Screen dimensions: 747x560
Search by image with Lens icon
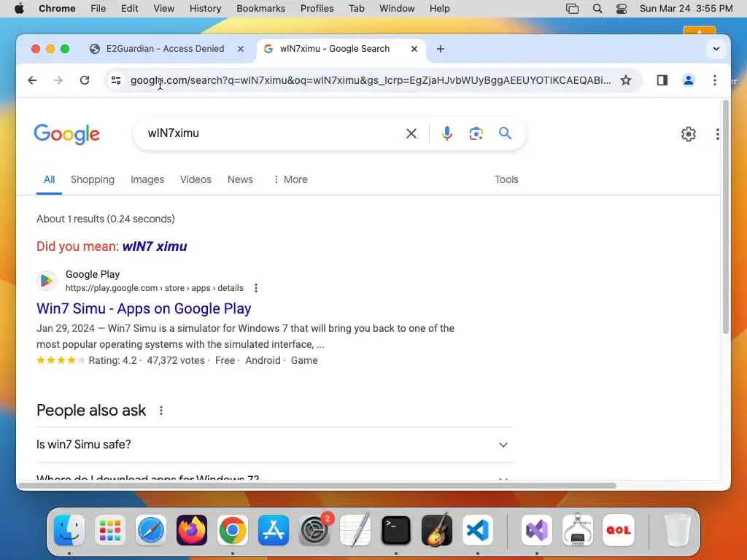476,133
